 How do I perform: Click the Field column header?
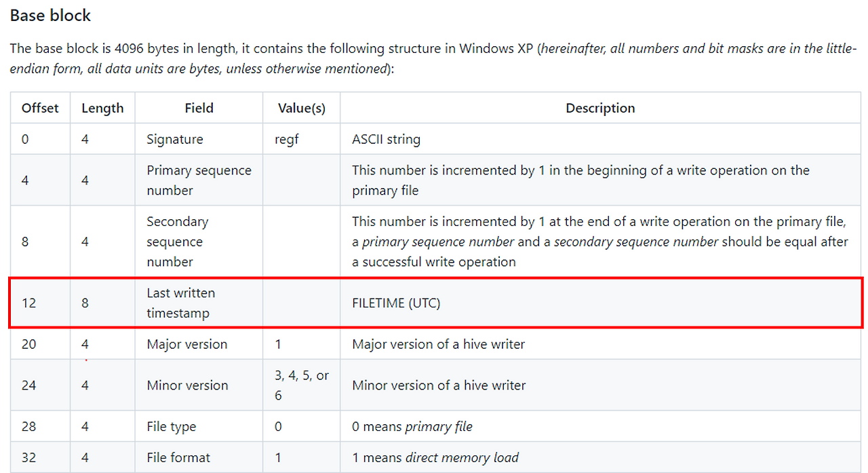click(199, 108)
